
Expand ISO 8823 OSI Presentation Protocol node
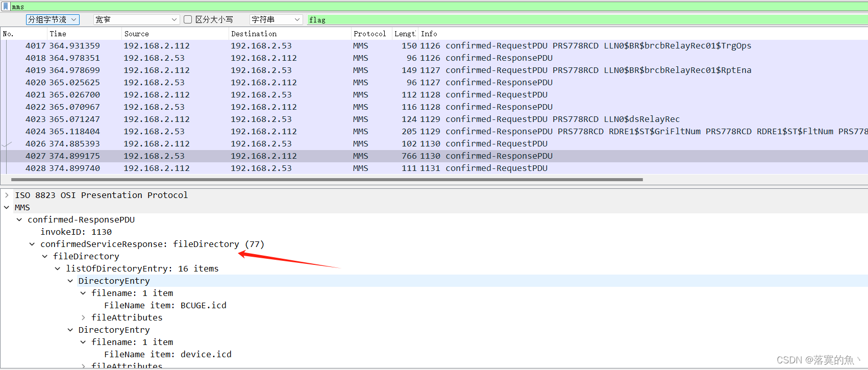[7, 195]
